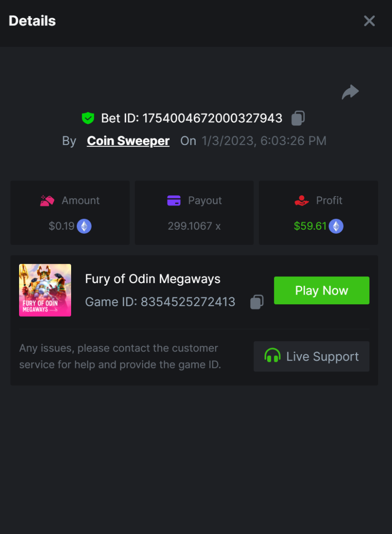Image resolution: width=392 pixels, height=534 pixels.
Task: Click the green $59.61 profit amount
Action: coord(310,226)
